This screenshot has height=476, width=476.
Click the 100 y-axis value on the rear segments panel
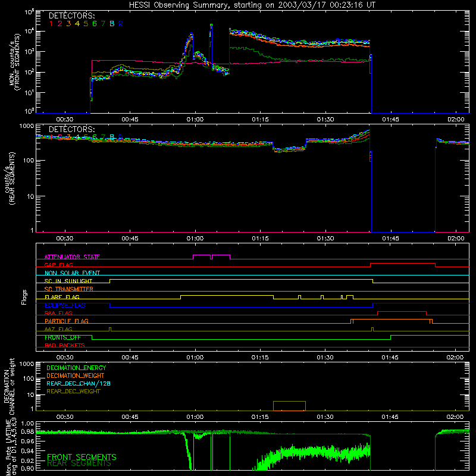coord(29,161)
